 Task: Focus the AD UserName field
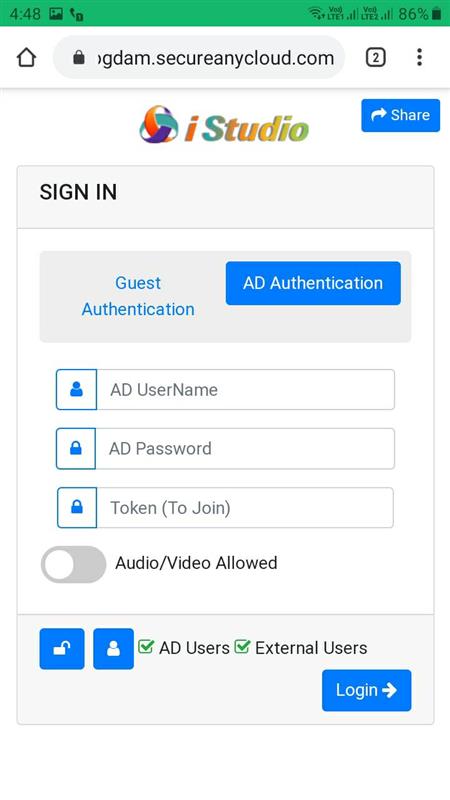click(x=245, y=389)
